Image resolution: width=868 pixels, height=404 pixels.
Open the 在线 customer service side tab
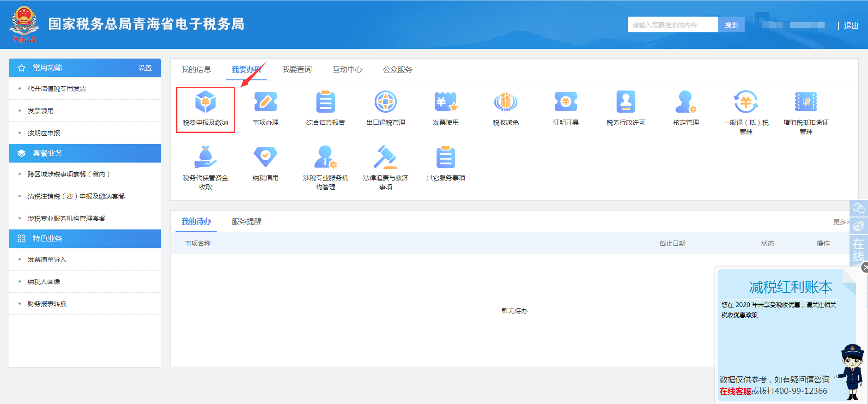pyautogui.click(x=859, y=251)
